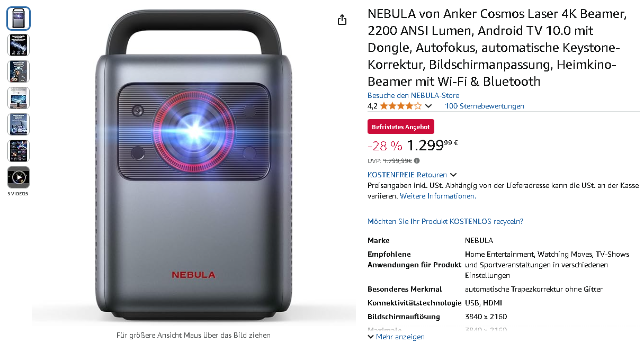Click the Befristetes Angebot badge
Screen dimensions: 644x343
[x=401, y=127]
